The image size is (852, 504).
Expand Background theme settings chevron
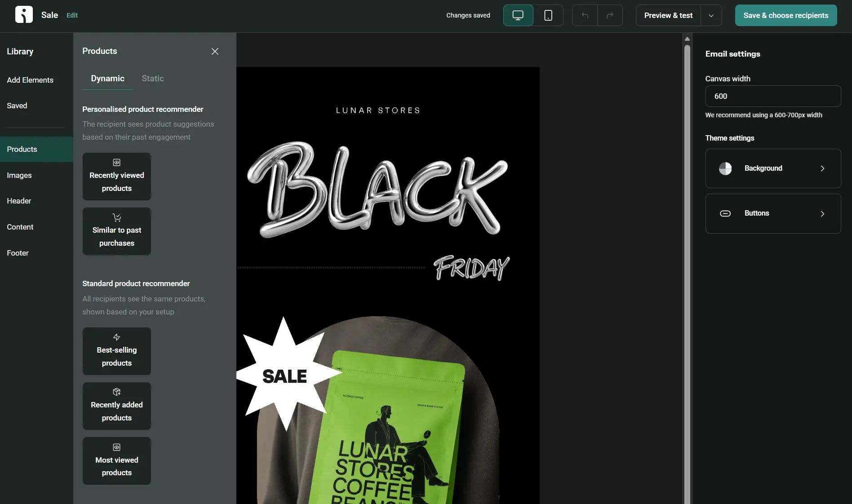pyautogui.click(x=822, y=168)
